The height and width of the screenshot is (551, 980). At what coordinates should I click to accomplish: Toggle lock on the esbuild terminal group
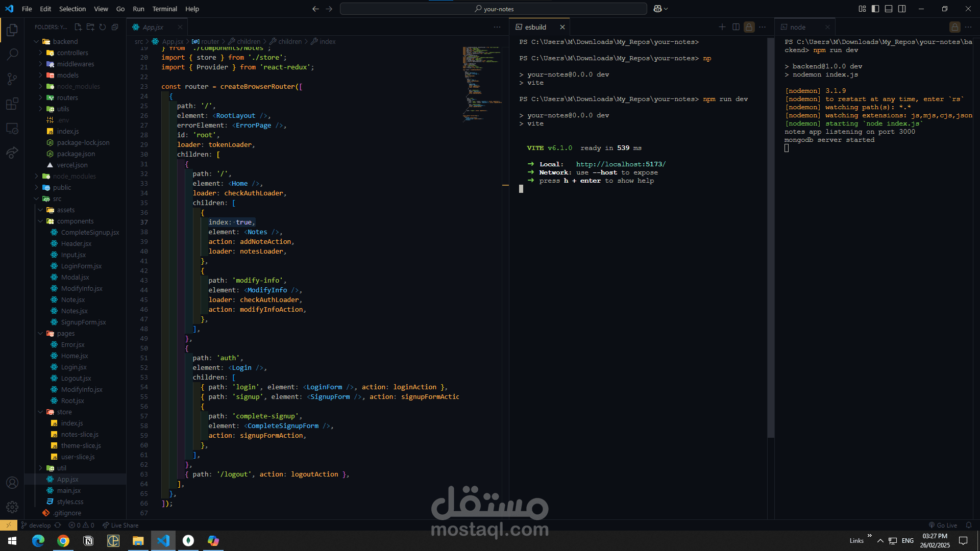coord(749,27)
